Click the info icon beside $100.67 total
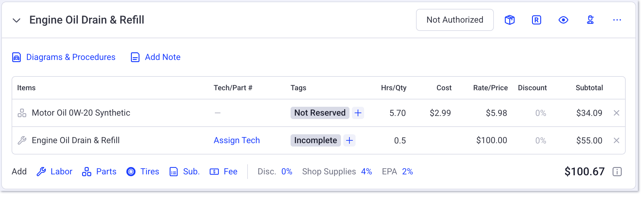The width and height of the screenshot is (644, 197). (617, 172)
